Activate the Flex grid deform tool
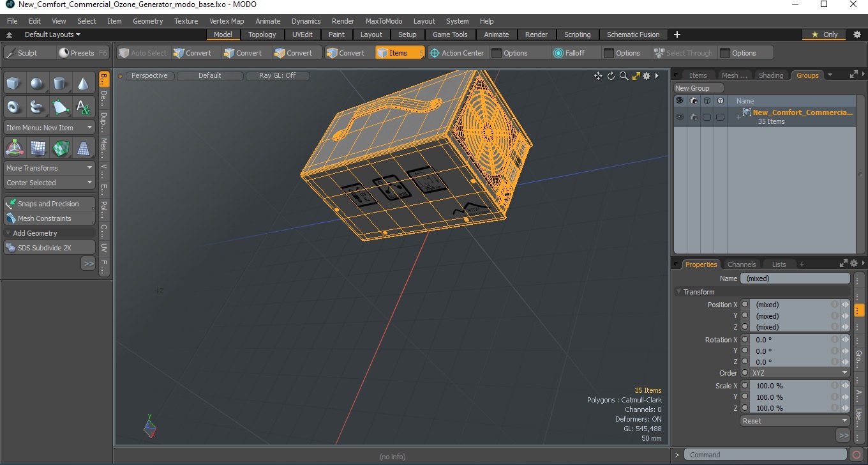Image resolution: width=868 pixels, height=465 pixels. (37, 148)
